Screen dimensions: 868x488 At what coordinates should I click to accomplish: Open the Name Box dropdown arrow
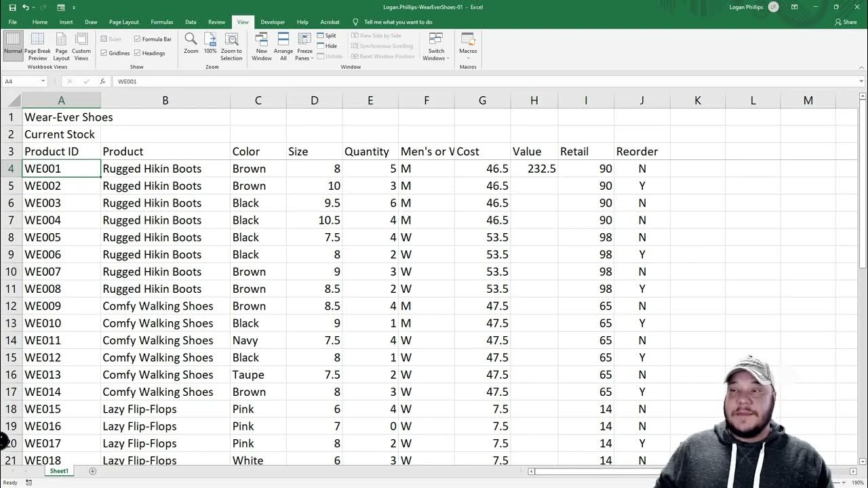(x=43, y=81)
